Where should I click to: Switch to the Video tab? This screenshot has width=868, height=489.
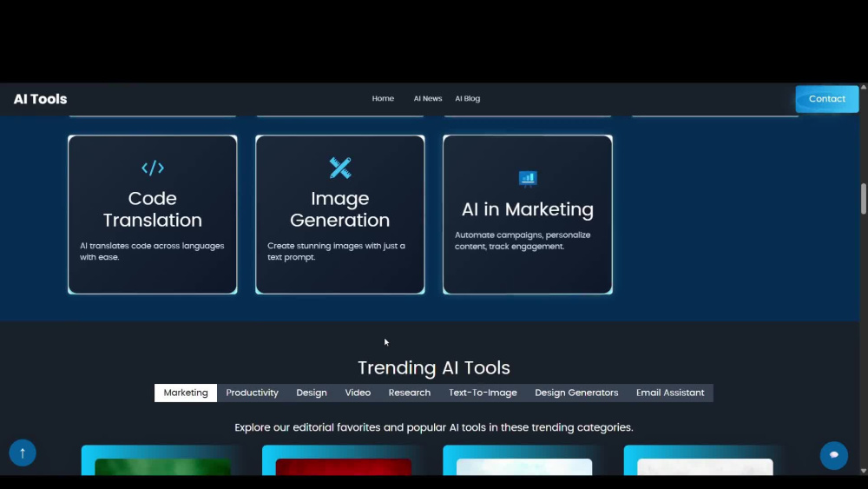click(x=358, y=393)
